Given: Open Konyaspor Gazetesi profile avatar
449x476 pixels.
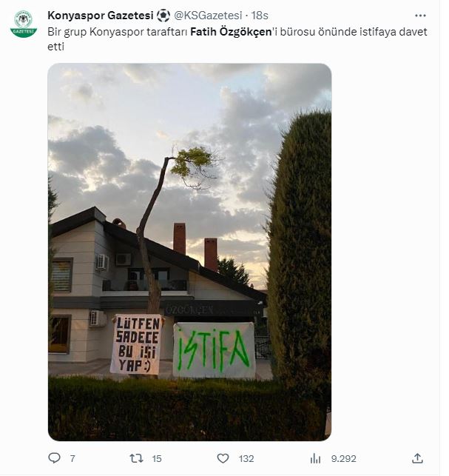Looking at the screenshot, I should click(24, 24).
